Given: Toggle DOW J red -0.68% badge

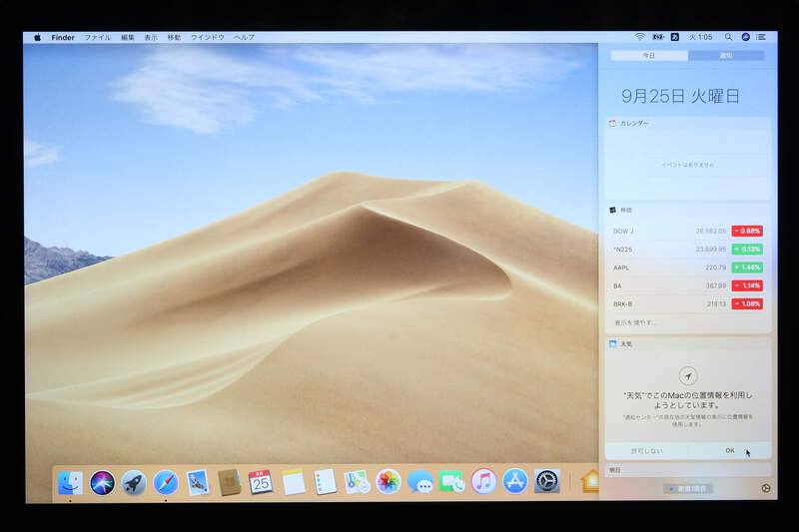Looking at the screenshot, I should coord(747,231).
